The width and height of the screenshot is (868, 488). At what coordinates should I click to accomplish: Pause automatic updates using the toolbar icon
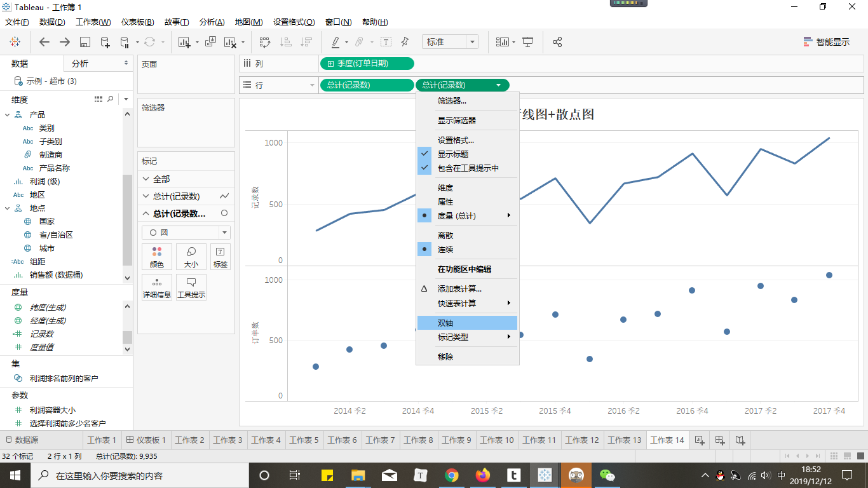[125, 42]
